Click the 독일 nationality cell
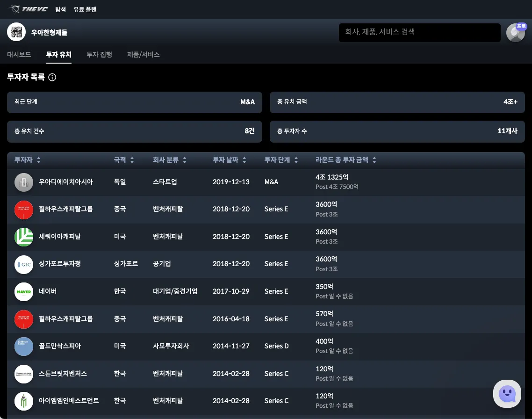The image size is (532, 419). [x=120, y=181]
